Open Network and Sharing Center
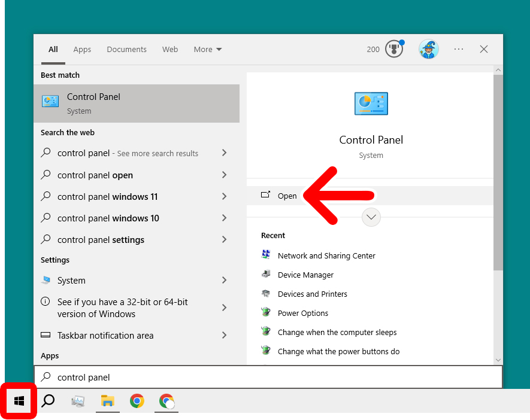The width and height of the screenshot is (530, 420). point(326,256)
